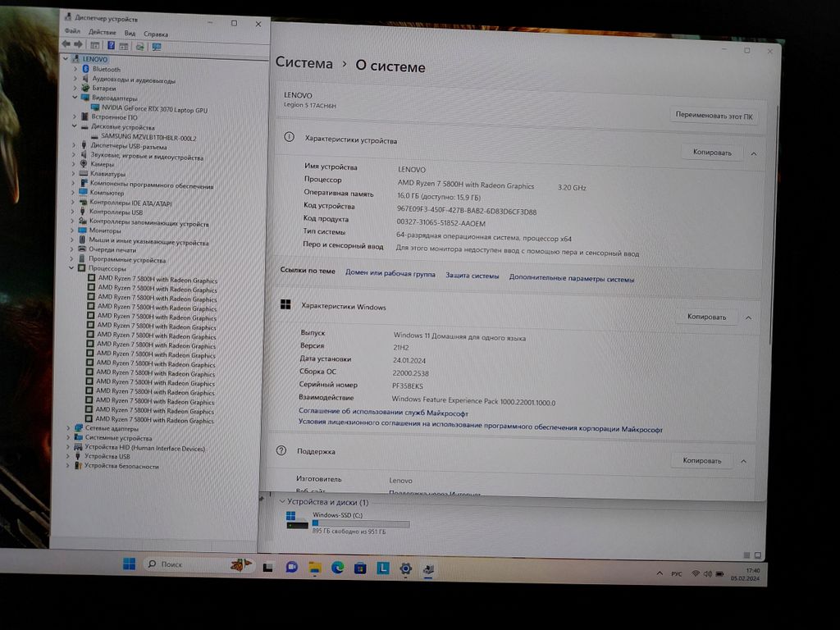Screen dimensions: 840x630
Task: Collapse the Характеристики устройства section chevron
Action: 753,153
